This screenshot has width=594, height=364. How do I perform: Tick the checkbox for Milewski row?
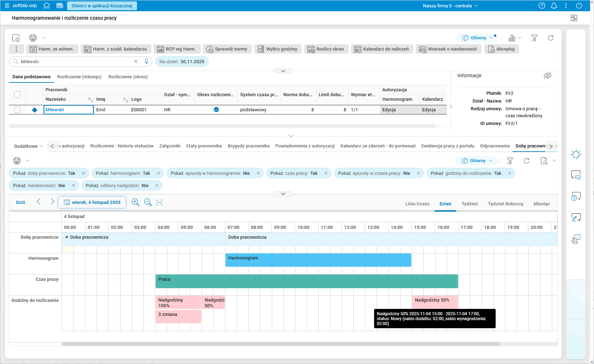click(17, 110)
